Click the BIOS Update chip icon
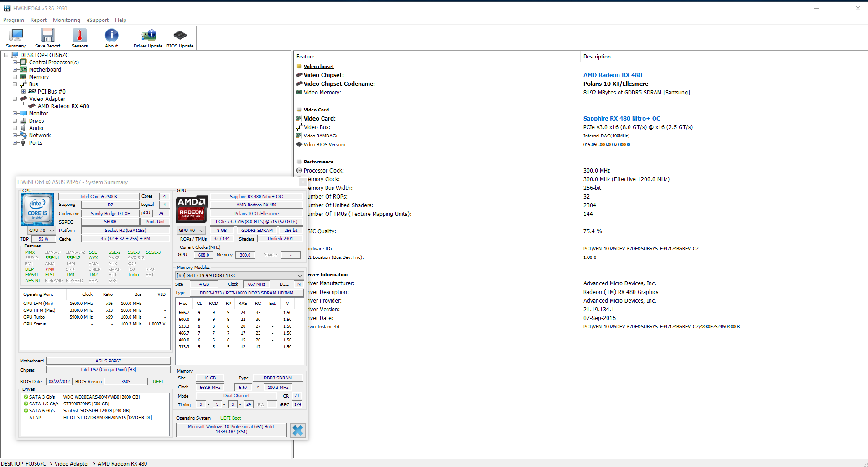The image size is (868, 467). click(x=180, y=35)
